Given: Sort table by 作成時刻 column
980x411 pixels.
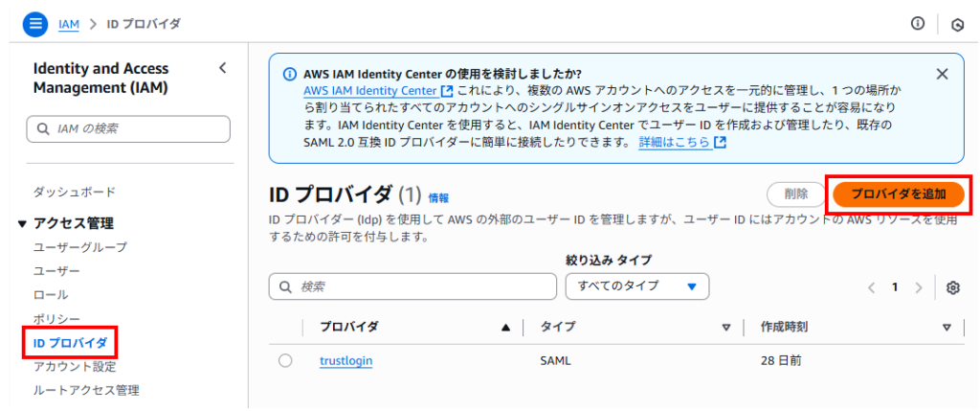Looking at the screenshot, I should tap(946, 328).
